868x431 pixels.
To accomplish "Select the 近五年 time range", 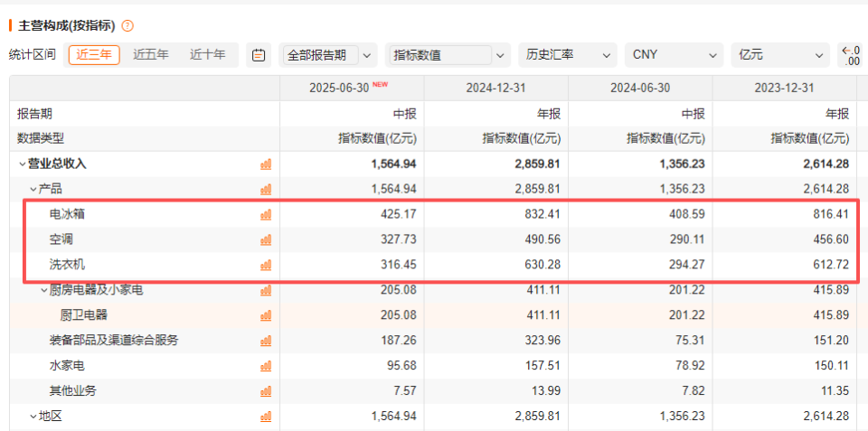I will [x=151, y=55].
